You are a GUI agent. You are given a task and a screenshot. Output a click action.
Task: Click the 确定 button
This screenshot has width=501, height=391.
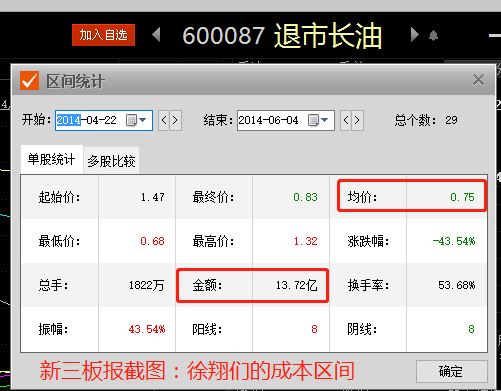pos(451,371)
